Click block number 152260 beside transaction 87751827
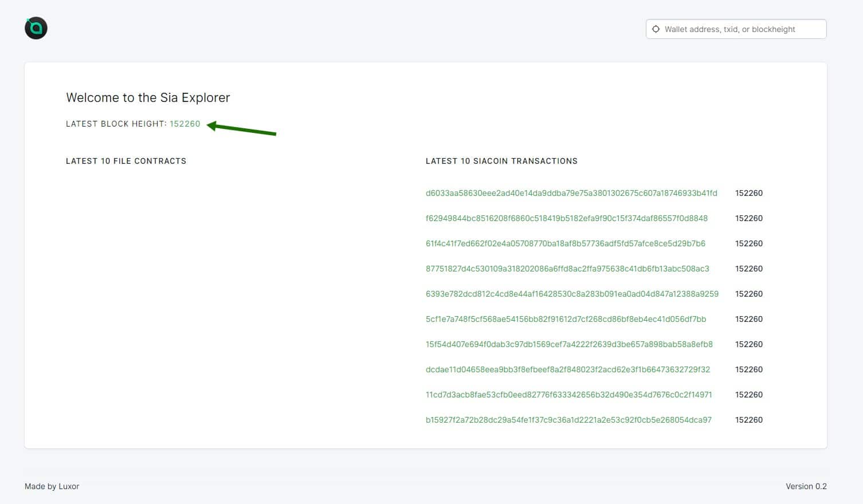Viewport: 863px width, 504px height. (x=749, y=269)
